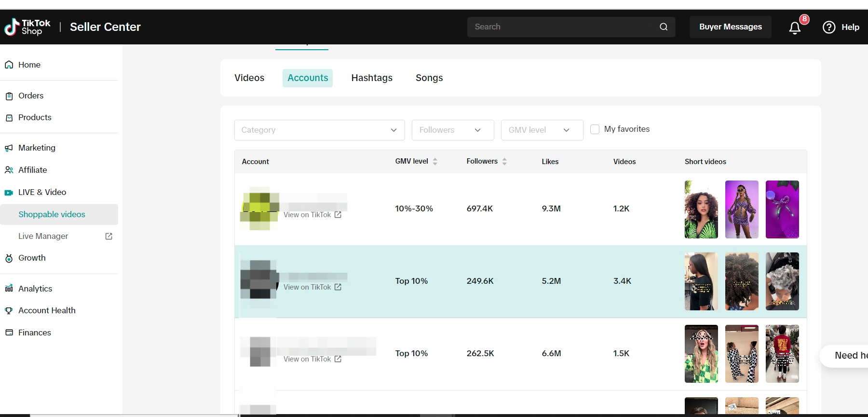Sort table by Followers arrows
868x417 pixels.
(x=504, y=162)
